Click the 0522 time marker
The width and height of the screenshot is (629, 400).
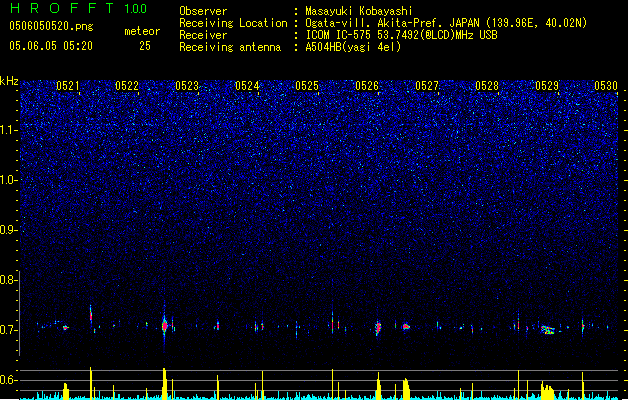[x=127, y=86]
